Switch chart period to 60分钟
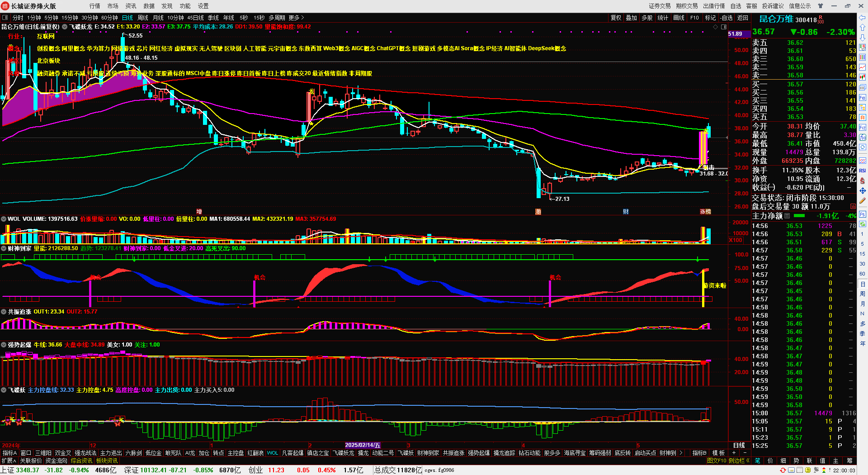This screenshot has width=868, height=475. coord(109,18)
